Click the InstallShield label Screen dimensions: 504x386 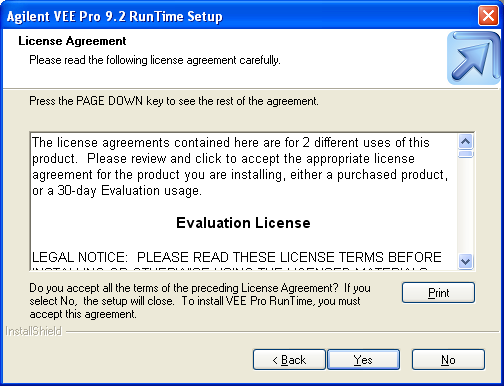tap(34, 331)
